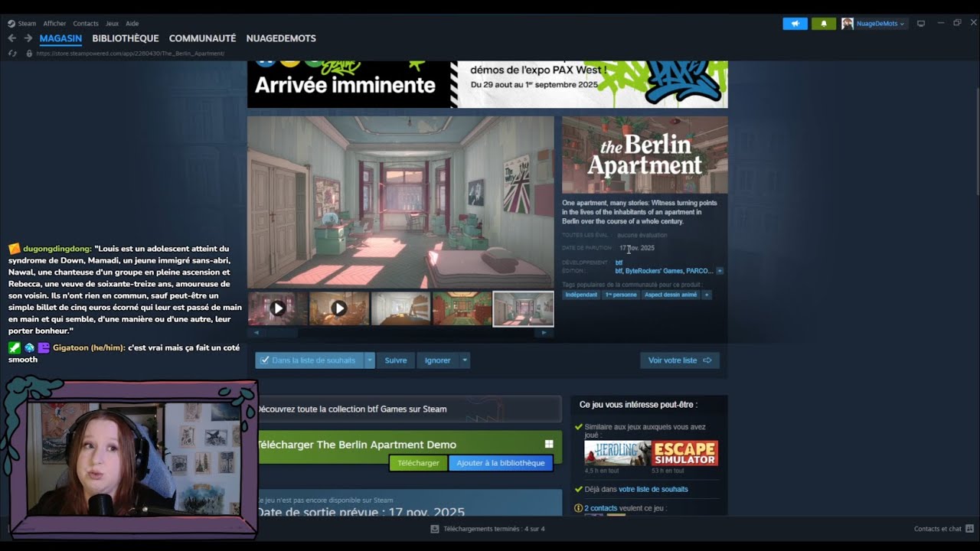Select the Aspect dessin animé tag
Screen dimensions: 980x551
pos(671,295)
